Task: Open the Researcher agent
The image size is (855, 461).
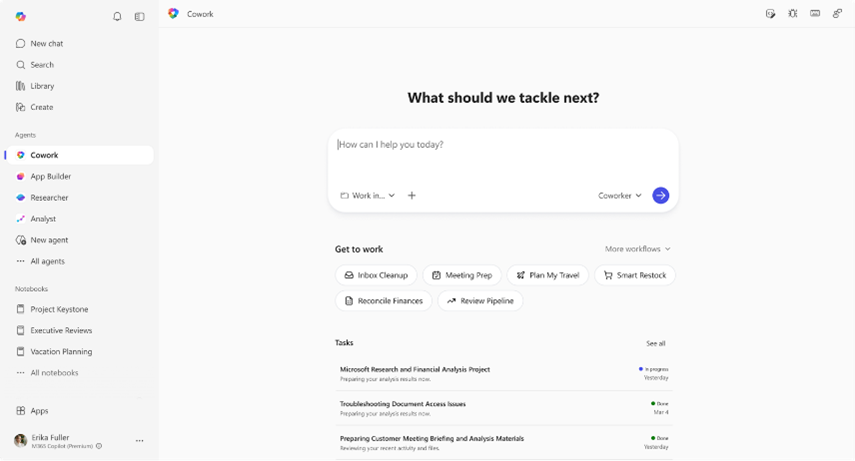Action: [x=79, y=198]
